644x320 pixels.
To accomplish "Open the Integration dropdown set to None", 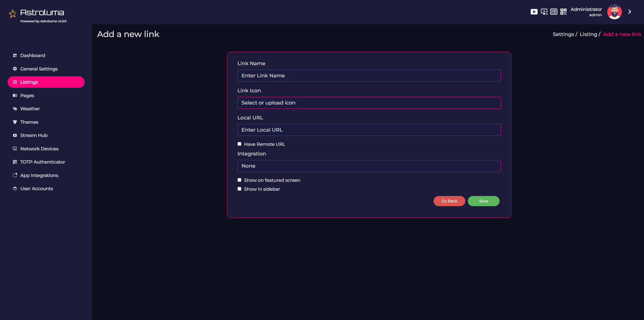I will (369, 166).
